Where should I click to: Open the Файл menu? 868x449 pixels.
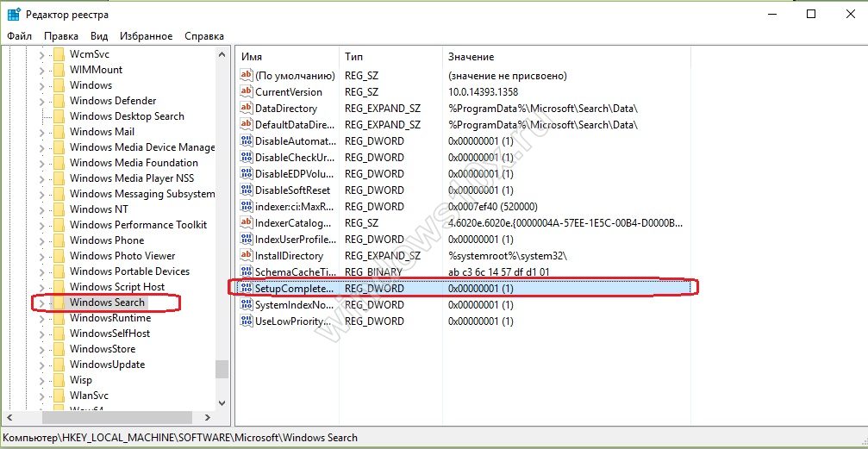[19, 36]
